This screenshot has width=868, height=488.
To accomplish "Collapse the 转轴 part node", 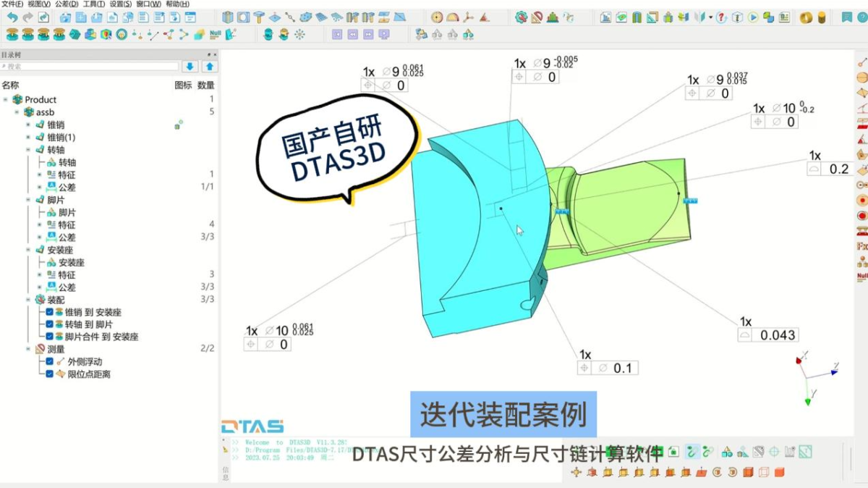I will pos(29,150).
